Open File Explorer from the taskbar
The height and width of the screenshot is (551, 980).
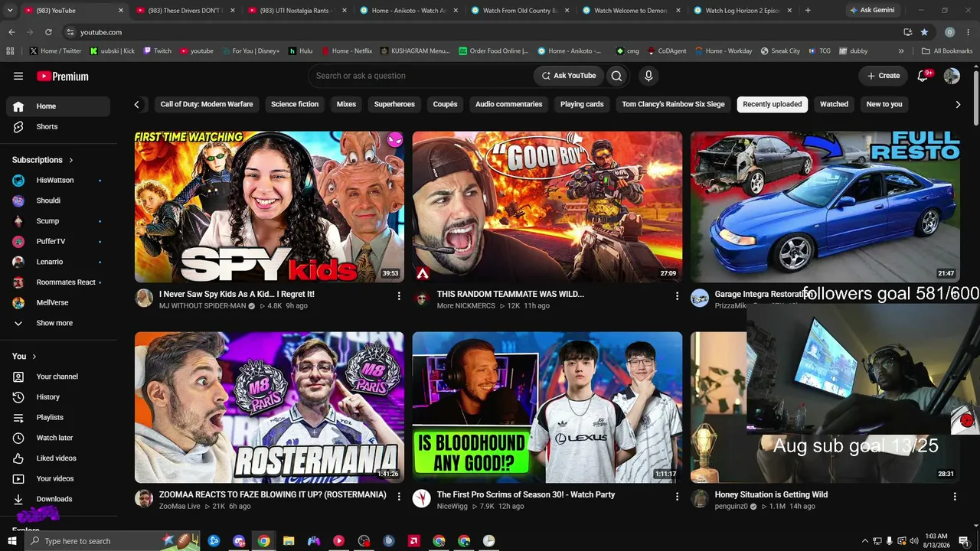pos(289,541)
